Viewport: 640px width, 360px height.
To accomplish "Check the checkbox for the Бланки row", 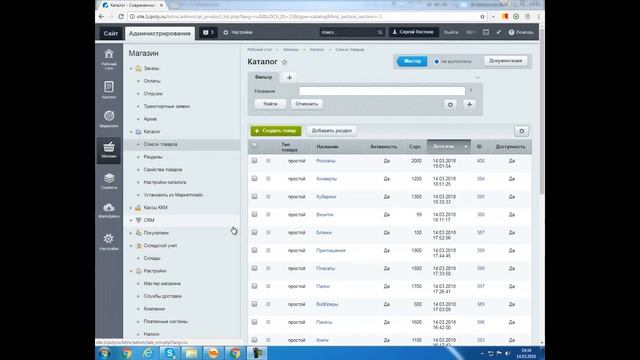I will click(254, 232).
